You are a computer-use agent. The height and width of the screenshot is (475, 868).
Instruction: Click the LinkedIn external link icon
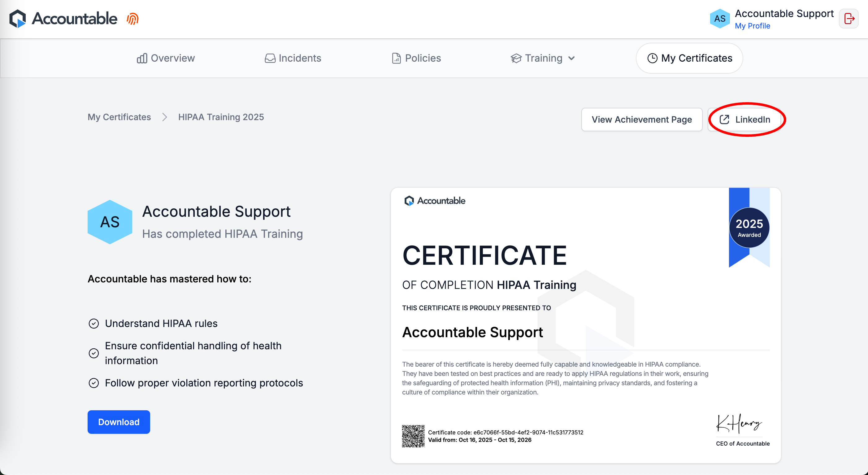[724, 120]
